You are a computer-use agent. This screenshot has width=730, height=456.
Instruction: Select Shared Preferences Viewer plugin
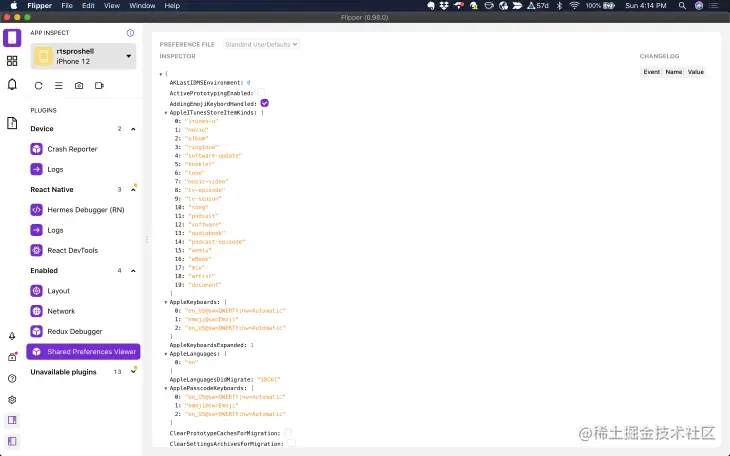[x=83, y=352]
